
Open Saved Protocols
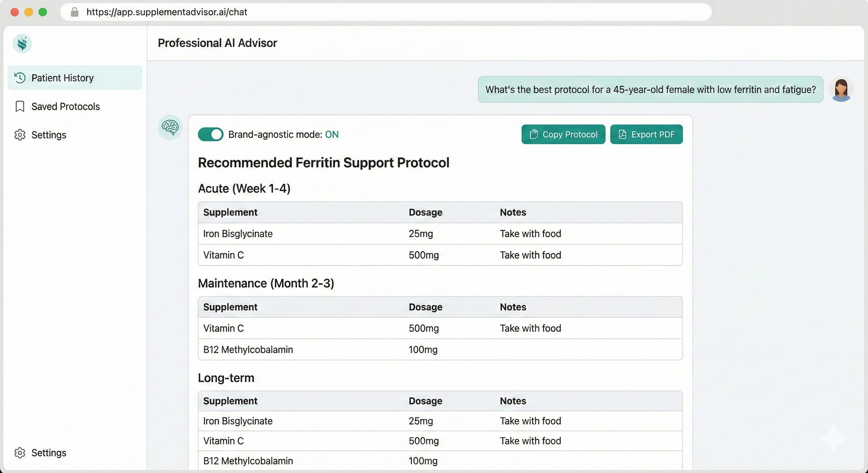tap(66, 106)
